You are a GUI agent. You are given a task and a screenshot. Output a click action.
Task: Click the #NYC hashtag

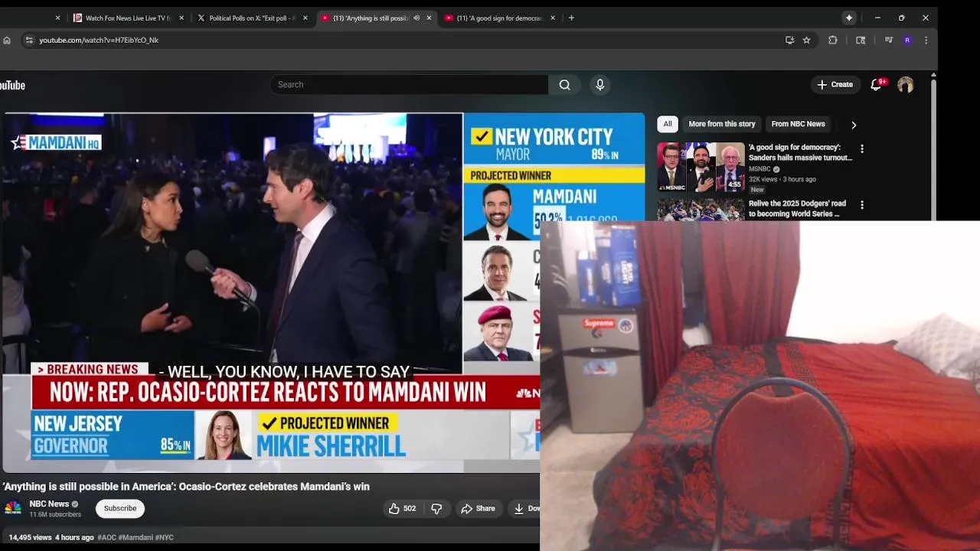165,538
